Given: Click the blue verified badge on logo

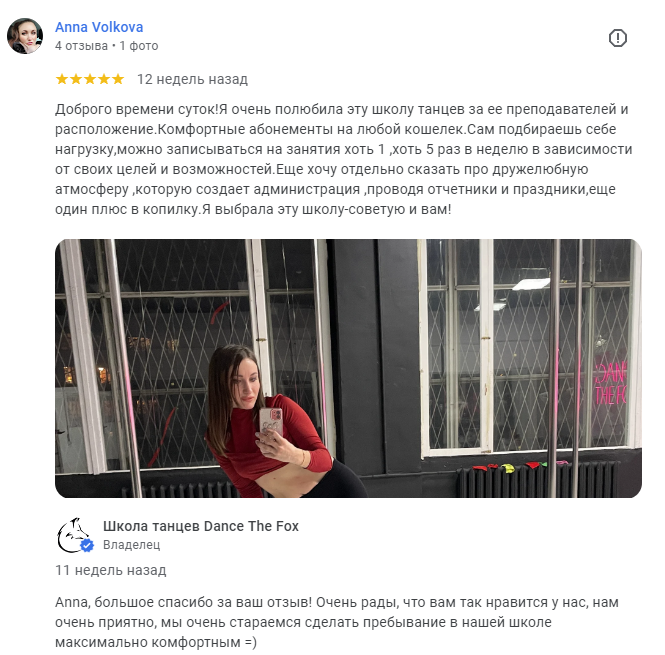Looking at the screenshot, I should pos(87,546).
